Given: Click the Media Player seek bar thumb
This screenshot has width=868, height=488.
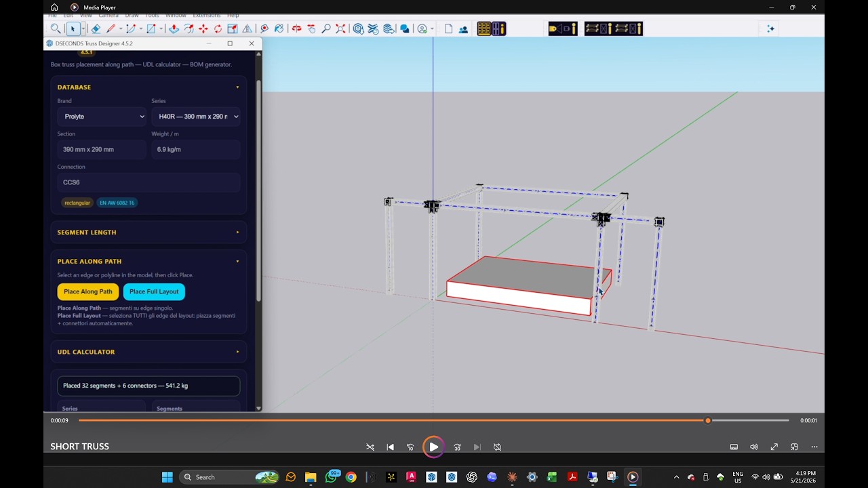Looking at the screenshot, I should coord(708,421).
